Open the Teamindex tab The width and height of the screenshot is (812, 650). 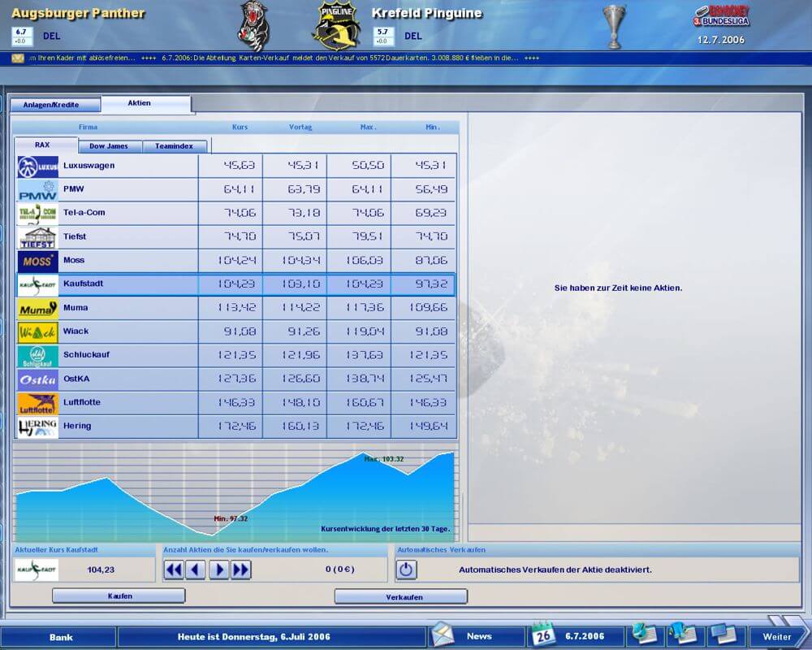click(x=175, y=146)
